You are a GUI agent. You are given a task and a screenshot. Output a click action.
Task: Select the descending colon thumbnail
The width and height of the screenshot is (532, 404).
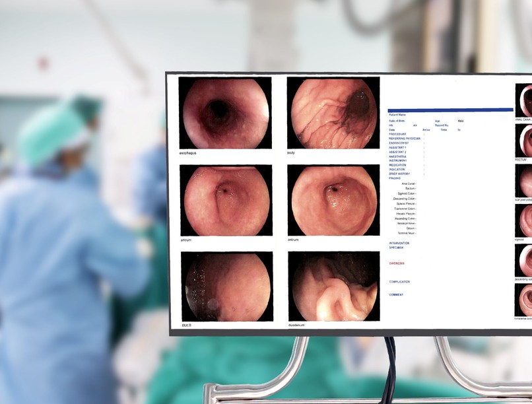pyautogui.click(x=524, y=260)
